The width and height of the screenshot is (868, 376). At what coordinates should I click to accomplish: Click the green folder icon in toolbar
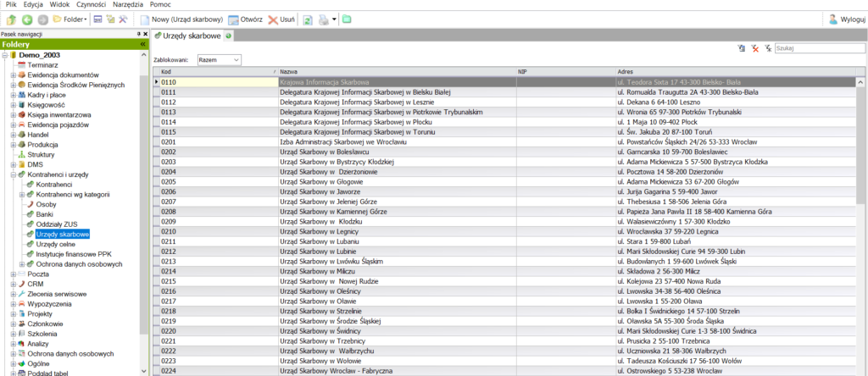(347, 19)
